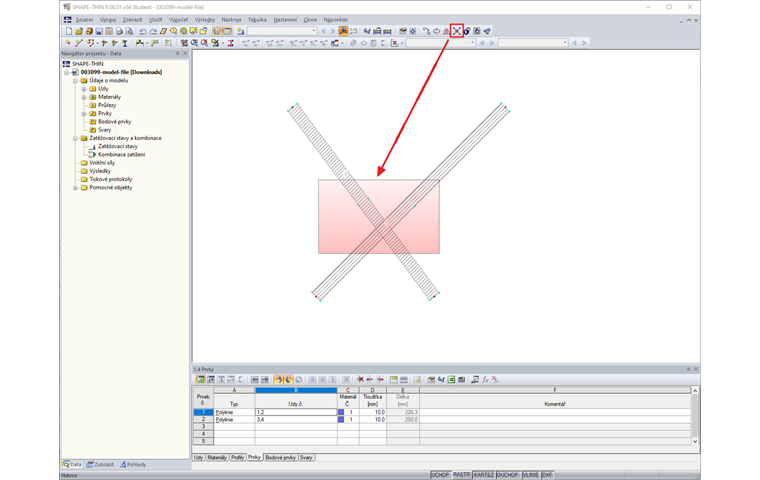Switch to the Bodové prvky table tab
760x480 pixels.
click(281, 458)
